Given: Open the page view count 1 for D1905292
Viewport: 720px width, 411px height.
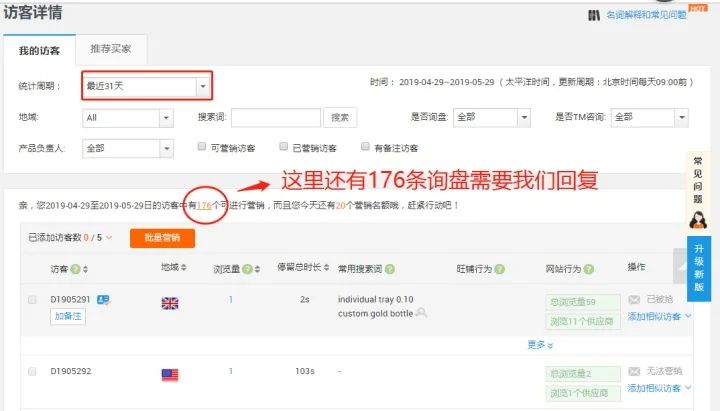Looking at the screenshot, I should coord(231,371).
